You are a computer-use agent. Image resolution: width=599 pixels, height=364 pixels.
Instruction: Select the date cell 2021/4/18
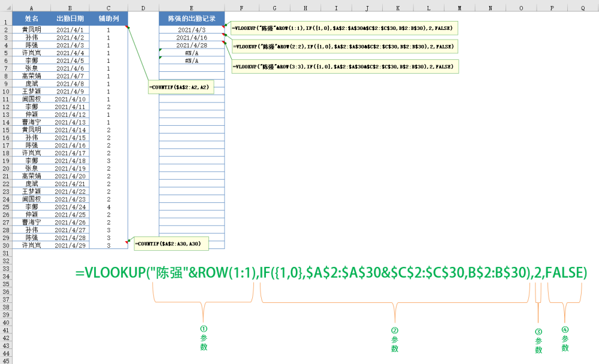pyautogui.click(x=70, y=160)
